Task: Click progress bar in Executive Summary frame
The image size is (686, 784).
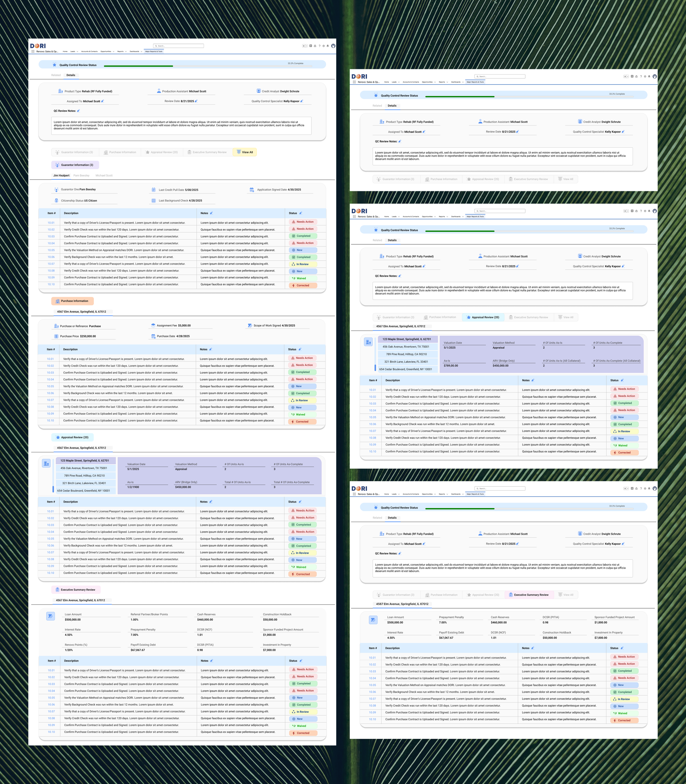Action: click(x=529, y=509)
